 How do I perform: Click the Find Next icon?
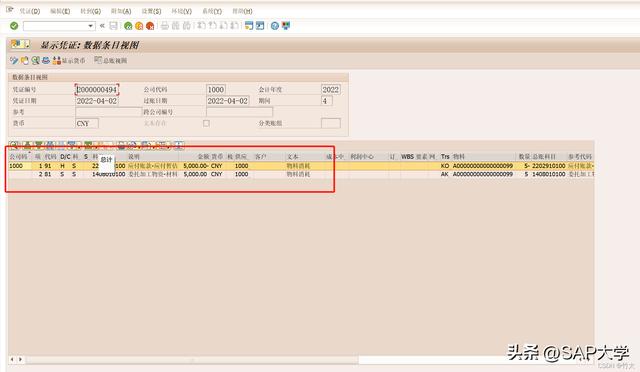(187, 26)
